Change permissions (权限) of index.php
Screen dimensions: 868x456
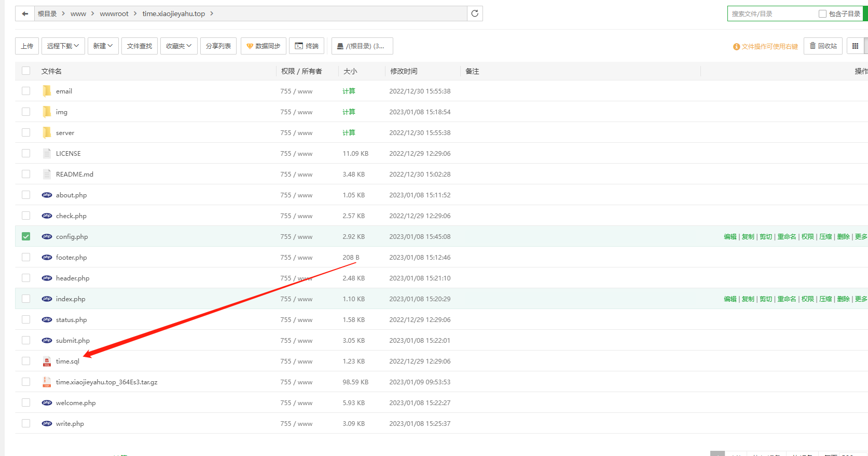[807, 299]
